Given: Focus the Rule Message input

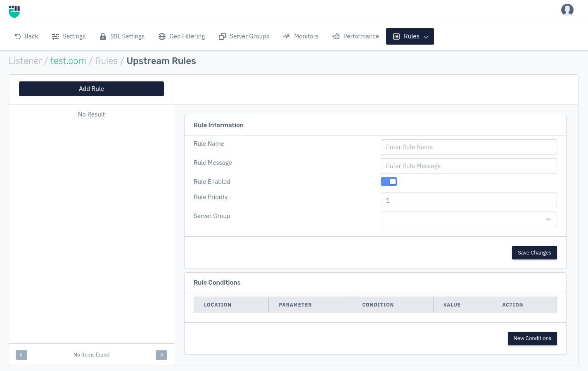Looking at the screenshot, I should click(469, 166).
